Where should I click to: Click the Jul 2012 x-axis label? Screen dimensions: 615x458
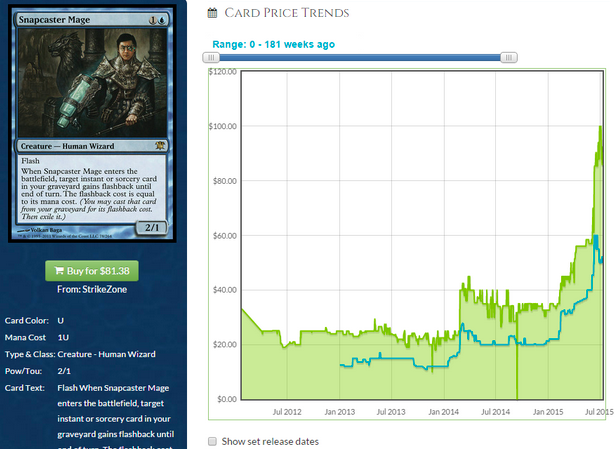tap(287, 412)
